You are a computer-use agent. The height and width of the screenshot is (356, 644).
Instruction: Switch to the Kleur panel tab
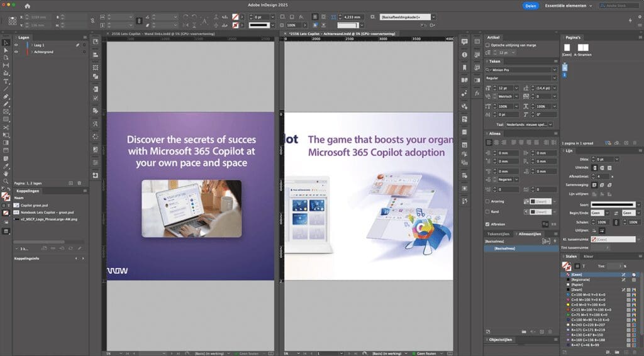(x=588, y=257)
